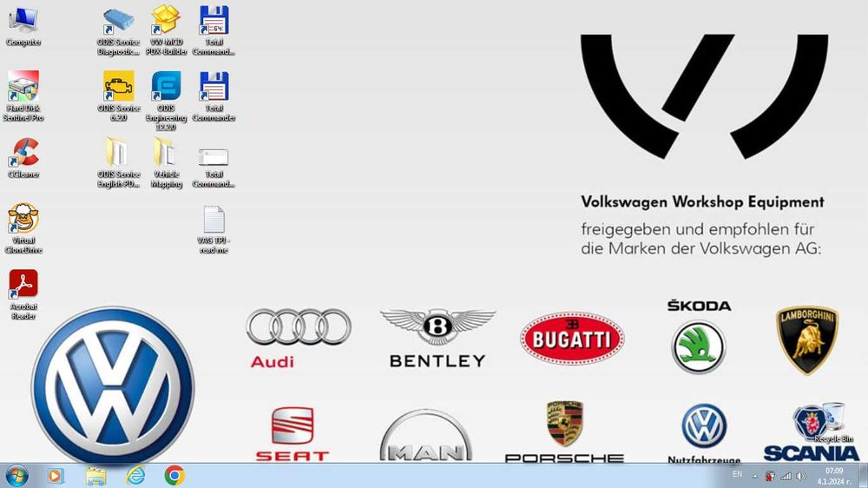The height and width of the screenshot is (488, 868).
Task: Open Windows Explorer from taskbar
Action: pos(95,476)
